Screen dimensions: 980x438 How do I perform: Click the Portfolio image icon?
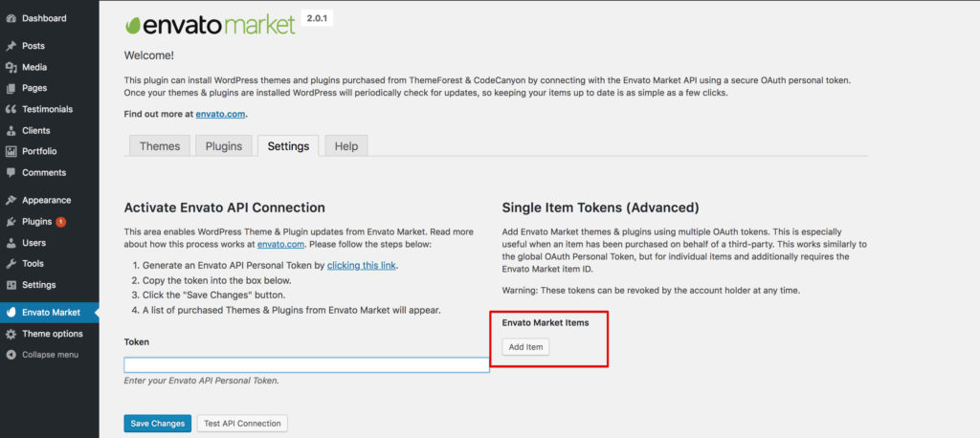[x=11, y=151]
